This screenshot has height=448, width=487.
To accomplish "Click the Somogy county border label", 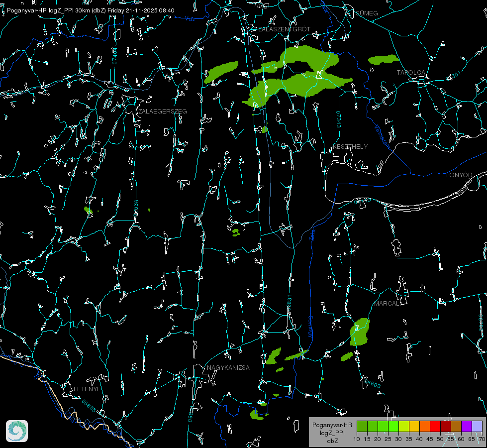I will coord(310,327).
